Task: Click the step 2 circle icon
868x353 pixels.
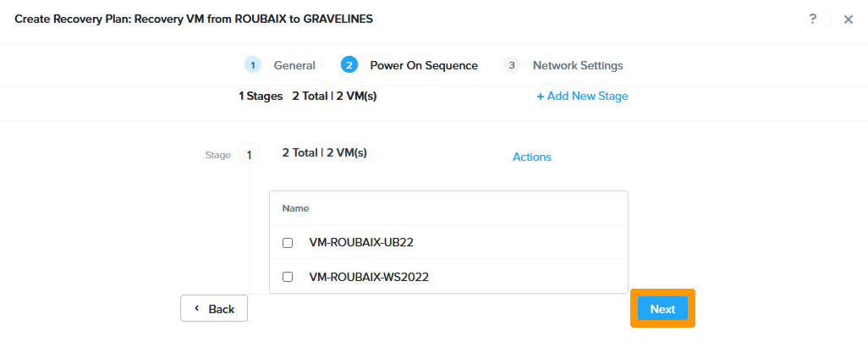Action: [349, 65]
